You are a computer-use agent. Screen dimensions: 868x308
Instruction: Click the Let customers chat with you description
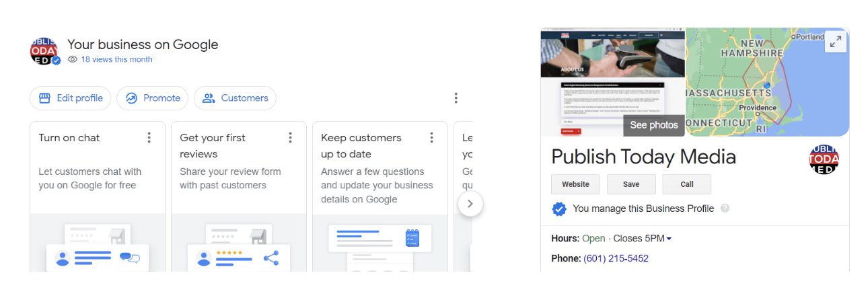pos(90,178)
